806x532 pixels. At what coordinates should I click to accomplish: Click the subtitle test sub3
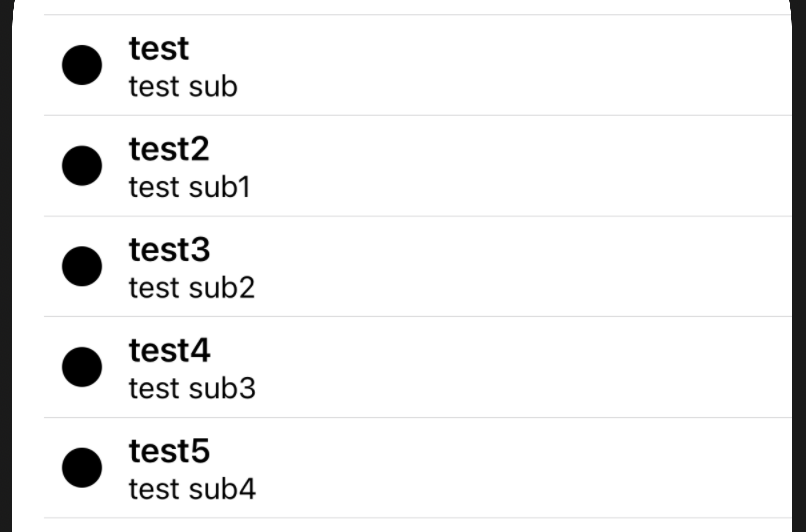192,389
